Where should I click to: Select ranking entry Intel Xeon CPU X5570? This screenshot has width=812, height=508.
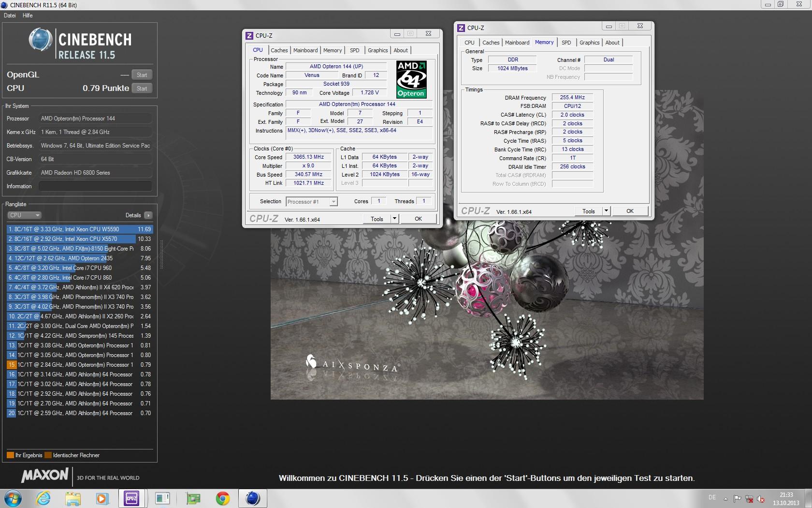tap(80, 239)
